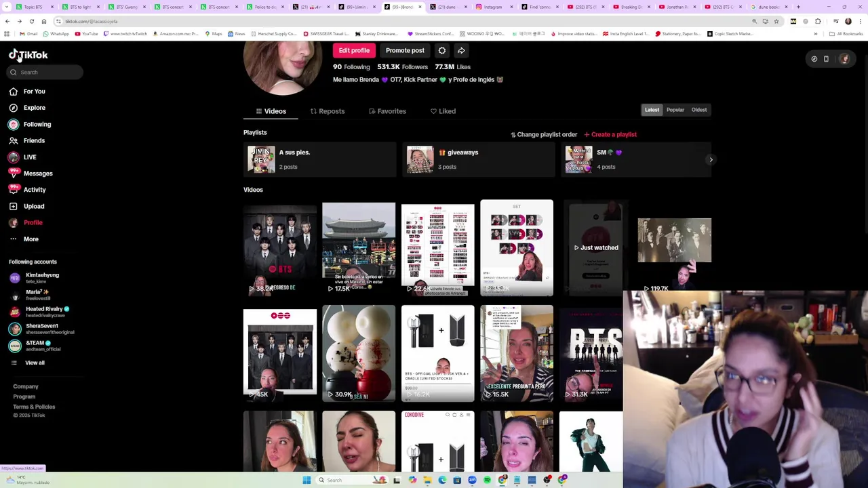This screenshot has height=488, width=868.
Task: Open video with 17.5K views
Action: 359,248
